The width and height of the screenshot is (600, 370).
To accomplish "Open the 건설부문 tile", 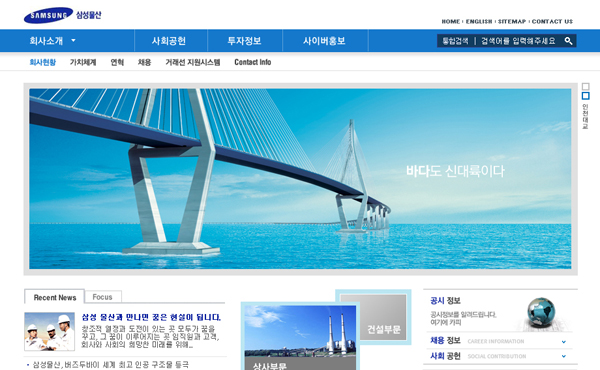I will coord(373,317).
